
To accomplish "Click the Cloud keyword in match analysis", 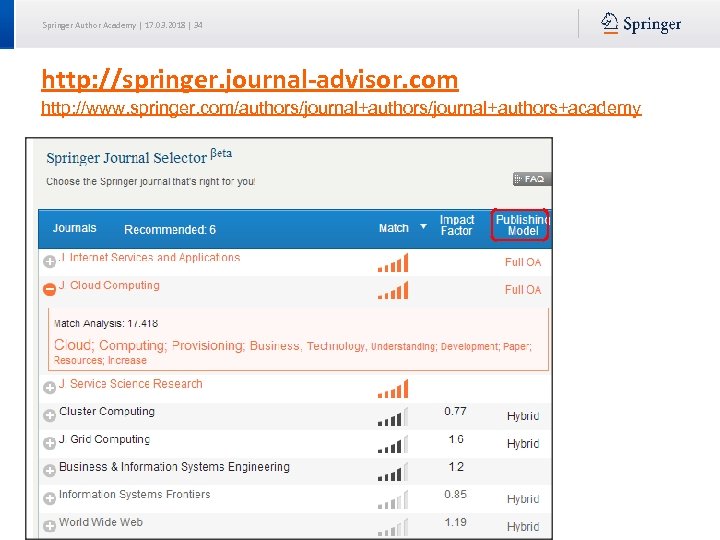I will coord(74,345).
